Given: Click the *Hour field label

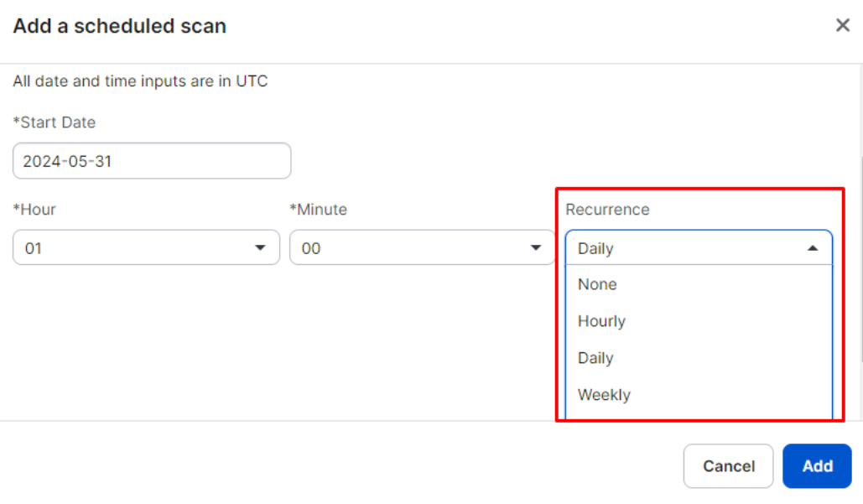Looking at the screenshot, I should point(34,210).
